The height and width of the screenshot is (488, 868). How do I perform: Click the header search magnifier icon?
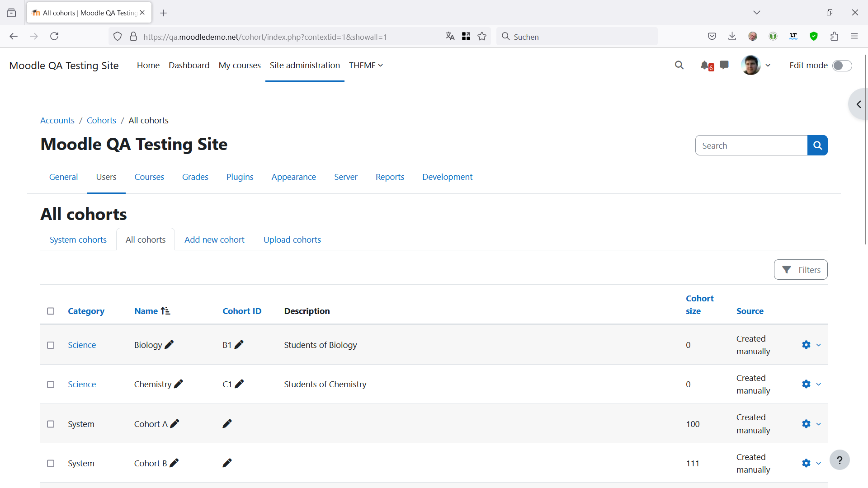click(679, 65)
